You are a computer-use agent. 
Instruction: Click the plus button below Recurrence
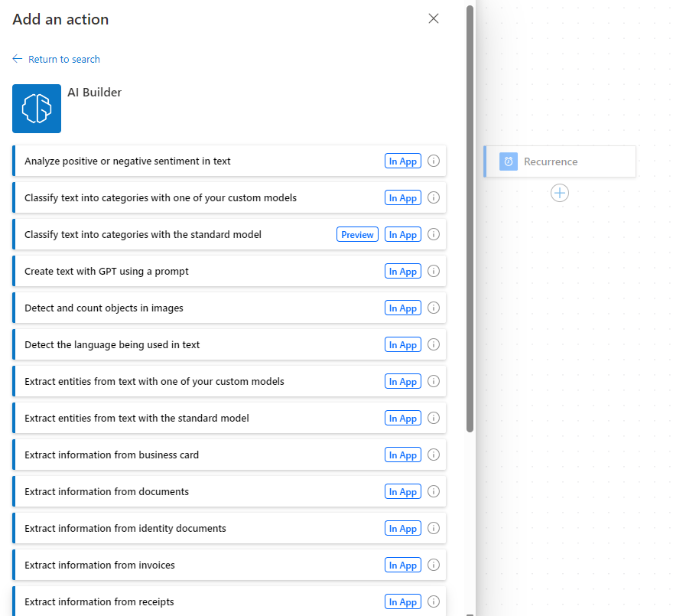560,193
